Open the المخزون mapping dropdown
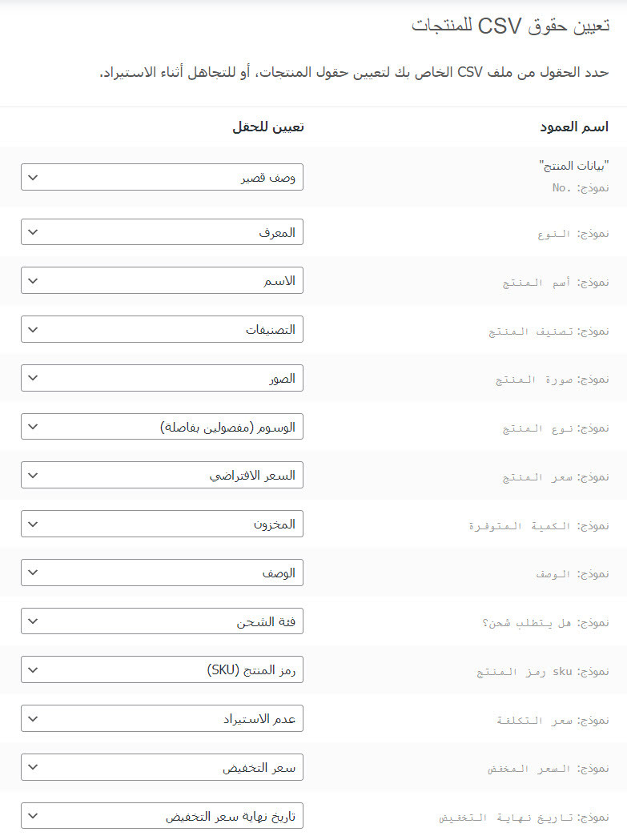 coord(162,524)
